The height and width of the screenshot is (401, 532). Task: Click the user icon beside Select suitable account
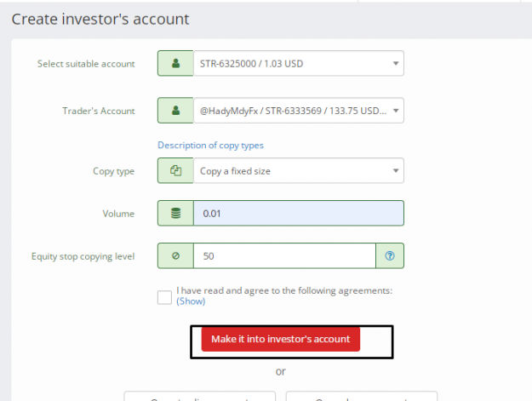click(x=175, y=64)
